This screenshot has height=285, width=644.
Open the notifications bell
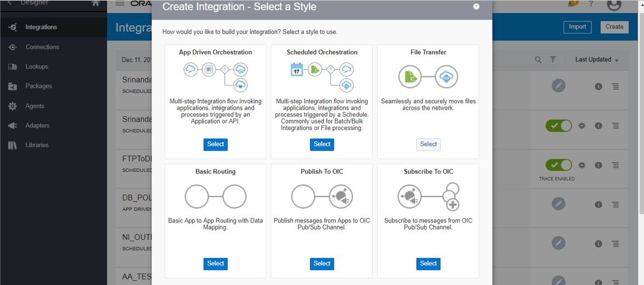tap(573, 3)
